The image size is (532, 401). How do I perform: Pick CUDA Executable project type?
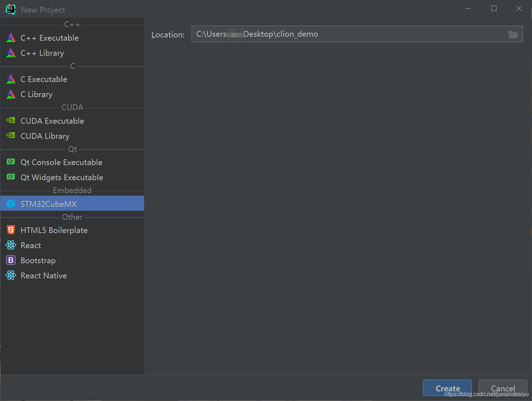tap(72, 121)
